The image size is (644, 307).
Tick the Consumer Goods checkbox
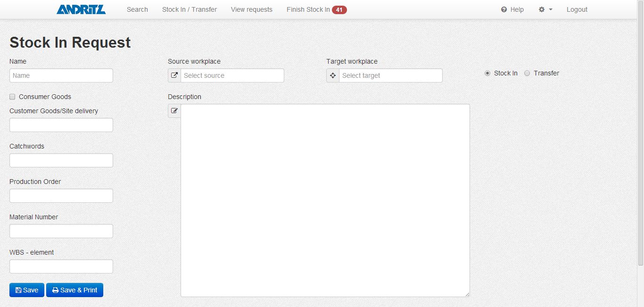click(x=12, y=97)
